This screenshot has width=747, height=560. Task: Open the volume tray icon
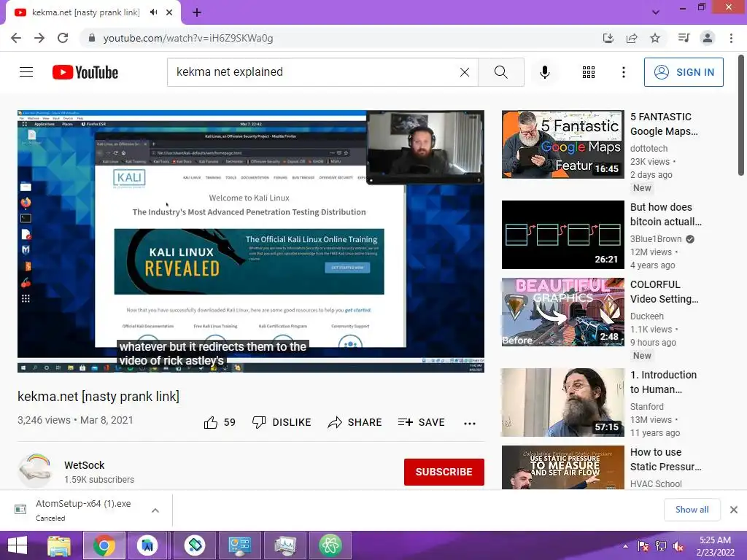678,546
